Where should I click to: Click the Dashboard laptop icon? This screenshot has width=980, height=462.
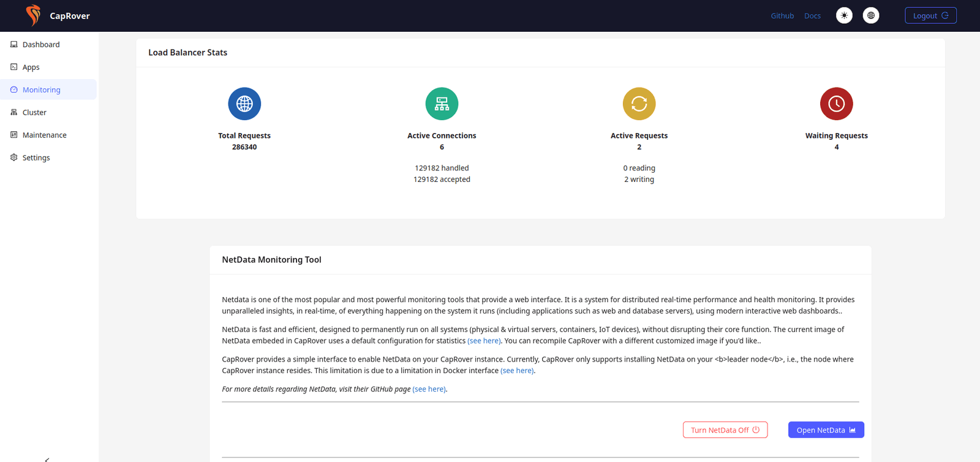(x=14, y=44)
